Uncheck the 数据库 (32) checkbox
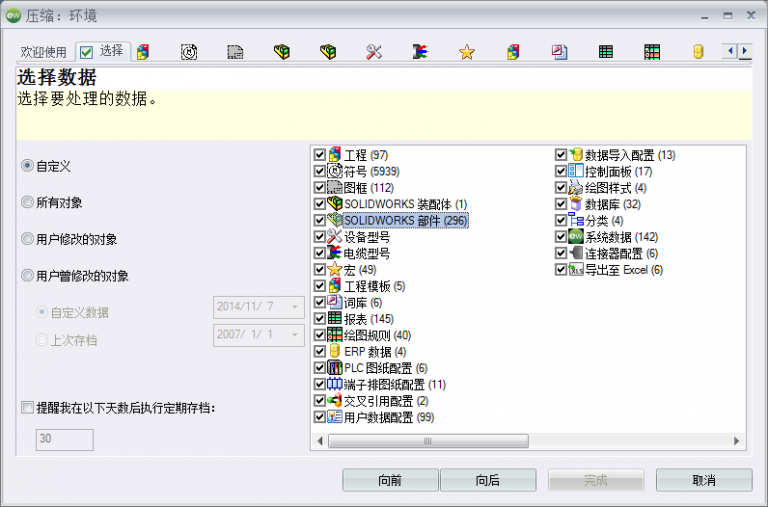 (x=561, y=204)
